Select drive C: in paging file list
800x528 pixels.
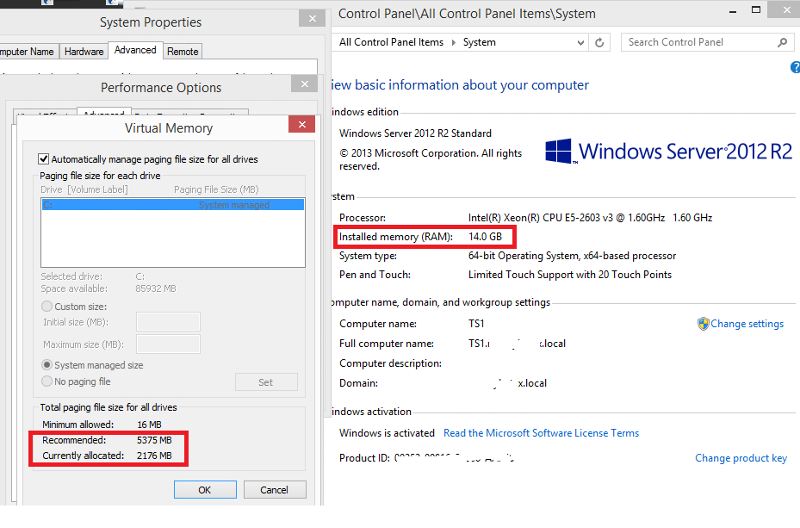[172, 205]
